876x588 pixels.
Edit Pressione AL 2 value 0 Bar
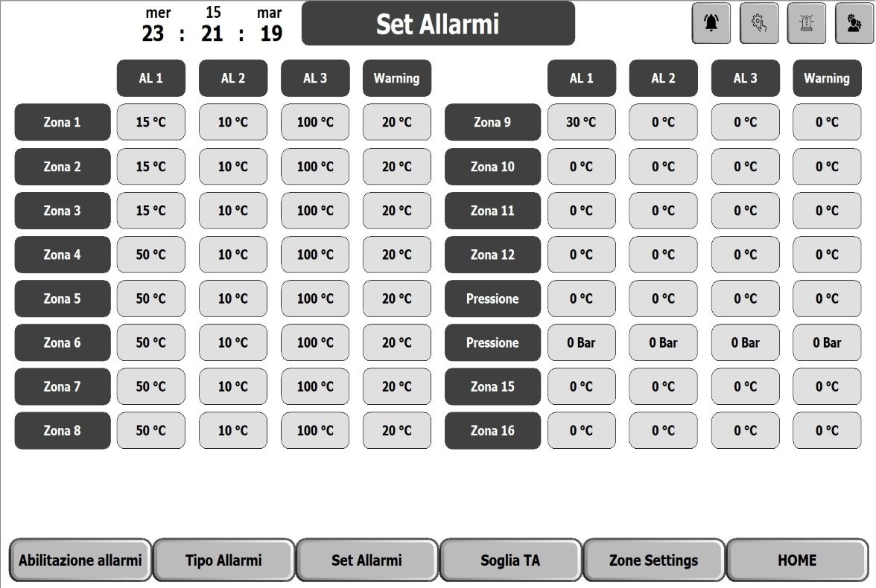[x=663, y=342]
